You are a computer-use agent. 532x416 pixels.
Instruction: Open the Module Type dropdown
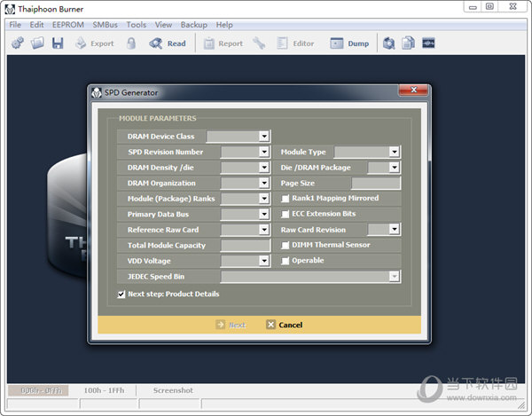[394, 152]
